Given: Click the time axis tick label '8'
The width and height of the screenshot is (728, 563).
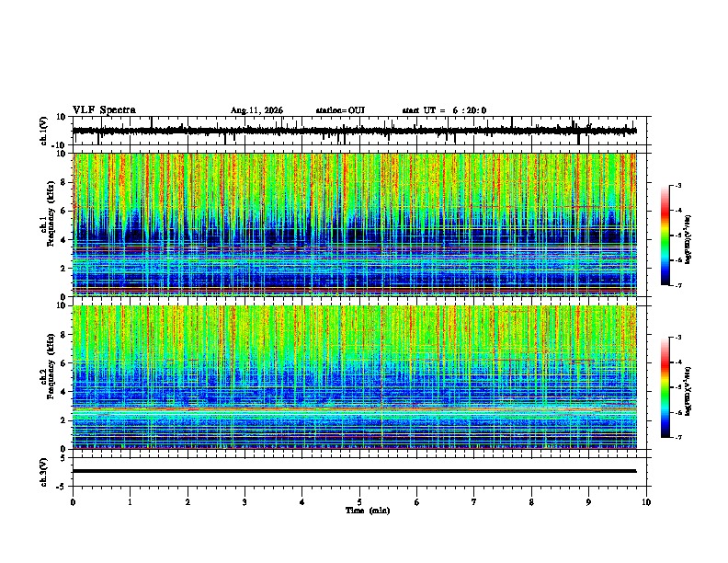Looking at the screenshot, I should (x=531, y=502).
